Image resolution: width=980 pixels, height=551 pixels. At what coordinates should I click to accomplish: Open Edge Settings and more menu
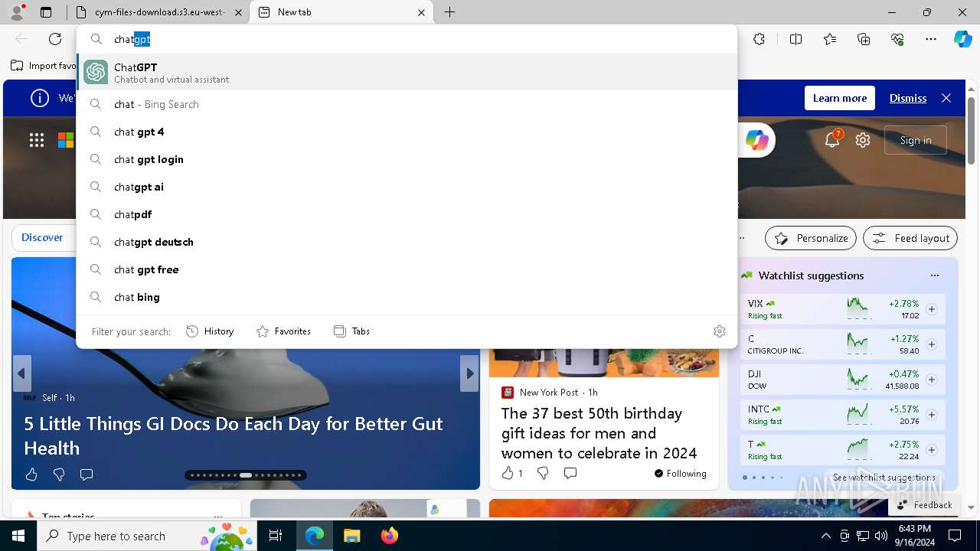pyautogui.click(x=931, y=39)
